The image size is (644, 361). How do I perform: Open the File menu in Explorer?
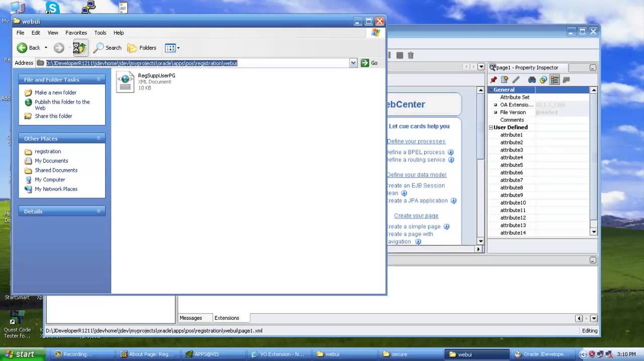(20, 33)
